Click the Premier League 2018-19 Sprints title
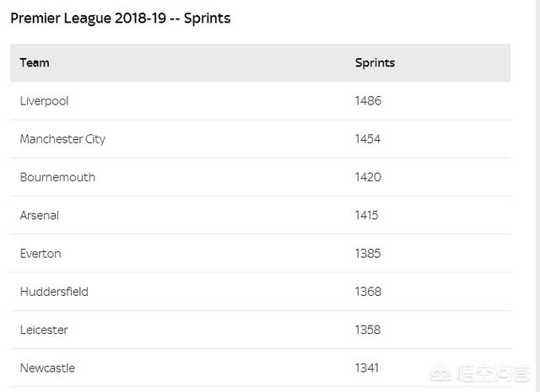The image size is (540, 392). [x=120, y=19]
